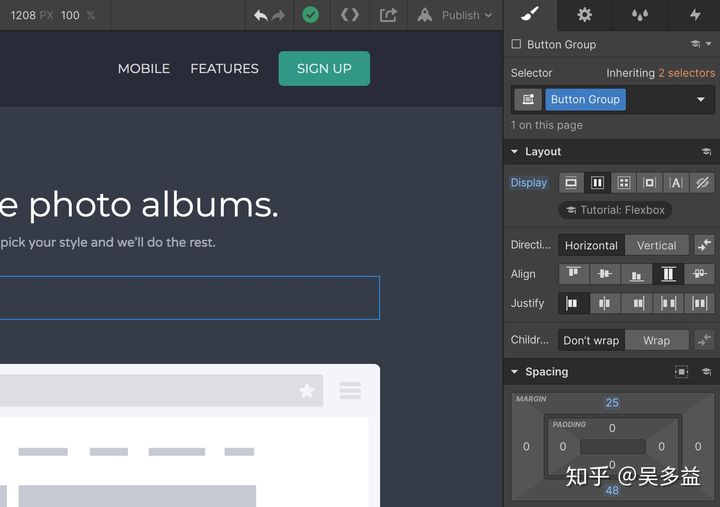Click the selector state icon button
This screenshot has height=507, width=720.
tap(528, 100)
